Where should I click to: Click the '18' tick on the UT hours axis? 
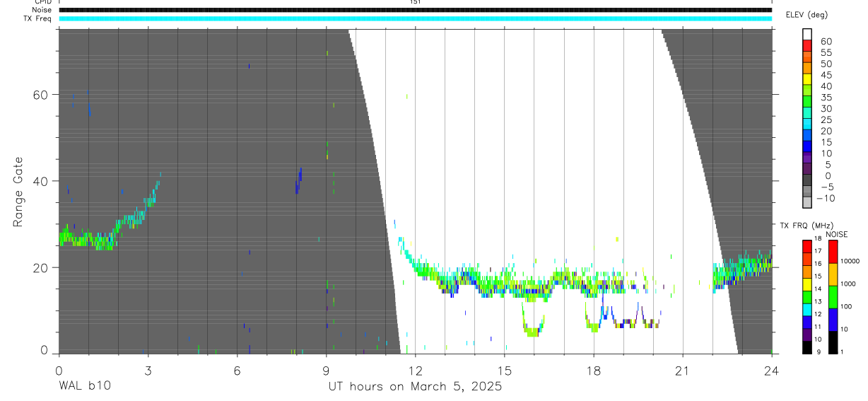(x=593, y=370)
